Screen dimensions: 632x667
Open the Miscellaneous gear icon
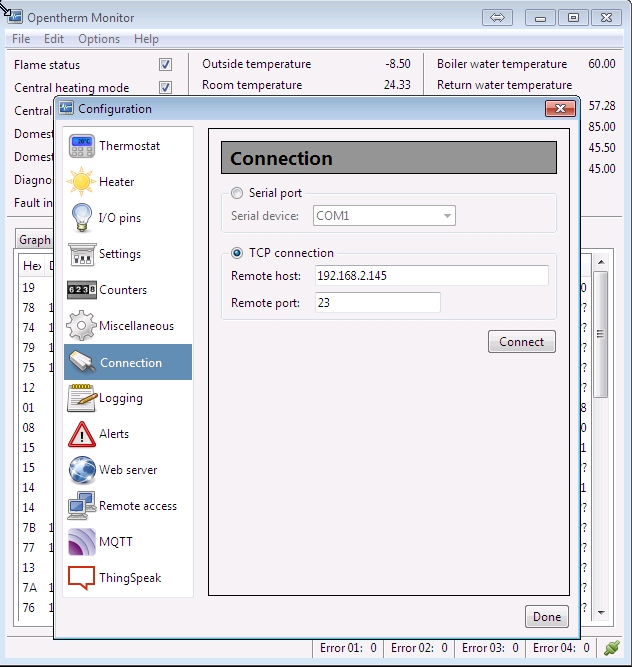pyautogui.click(x=81, y=326)
